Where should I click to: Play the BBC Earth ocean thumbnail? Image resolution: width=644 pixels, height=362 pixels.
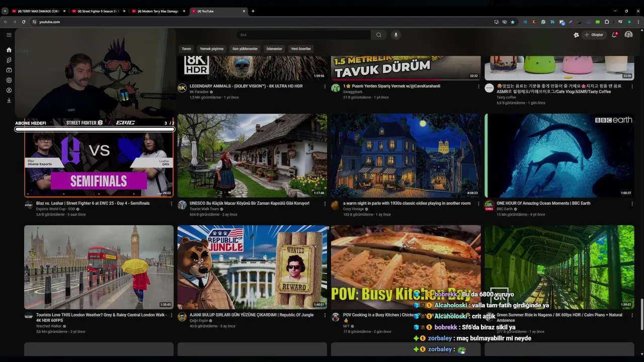pos(559,155)
